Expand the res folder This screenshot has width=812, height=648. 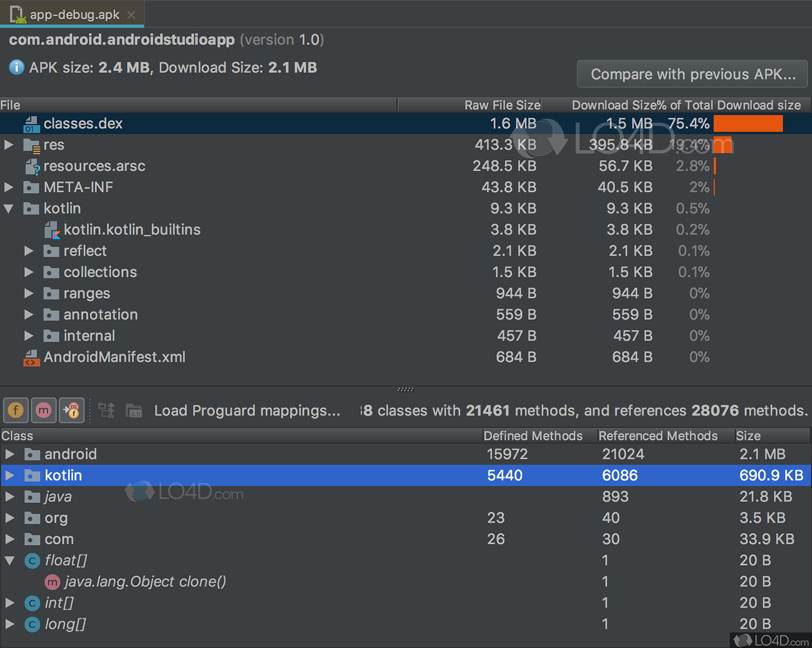9,145
